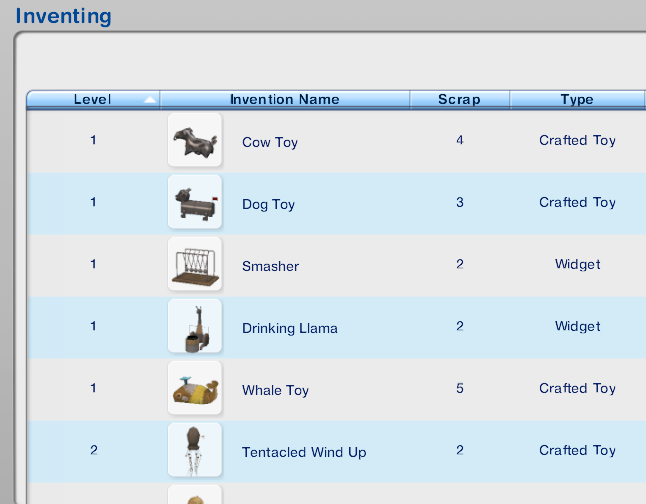Click the Dog Toy icon
Image resolution: width=646 pixels, height=504 pixels.
(x=195, y=202)
